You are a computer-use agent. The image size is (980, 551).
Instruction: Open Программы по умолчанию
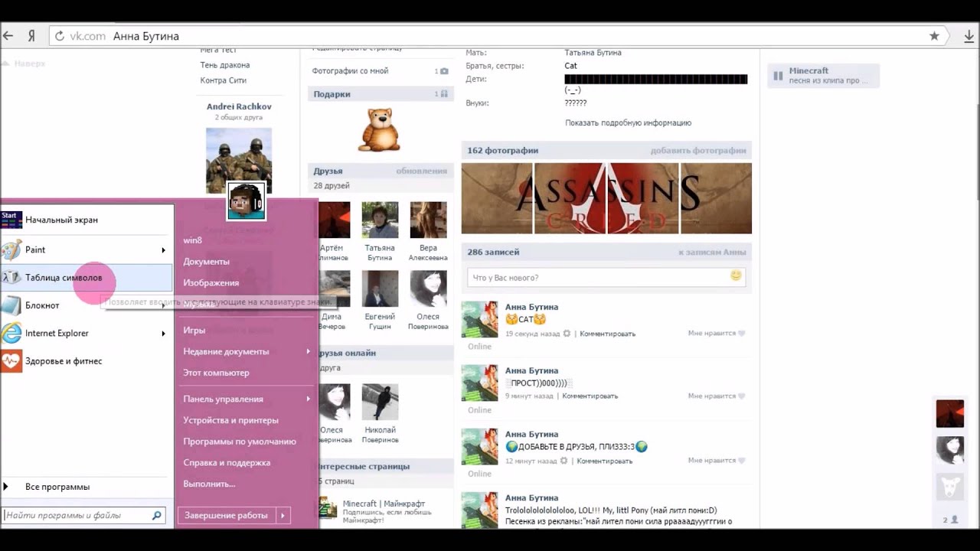click(x=240, y=442)
